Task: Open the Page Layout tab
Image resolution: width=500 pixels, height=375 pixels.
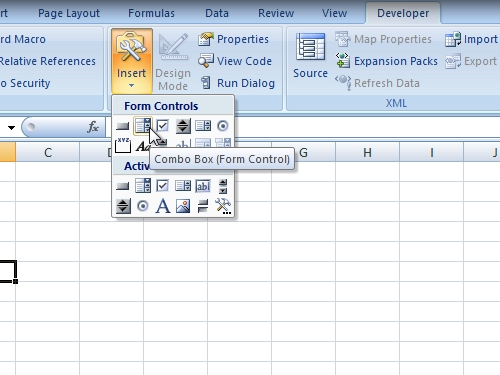Action: [69, 13]
